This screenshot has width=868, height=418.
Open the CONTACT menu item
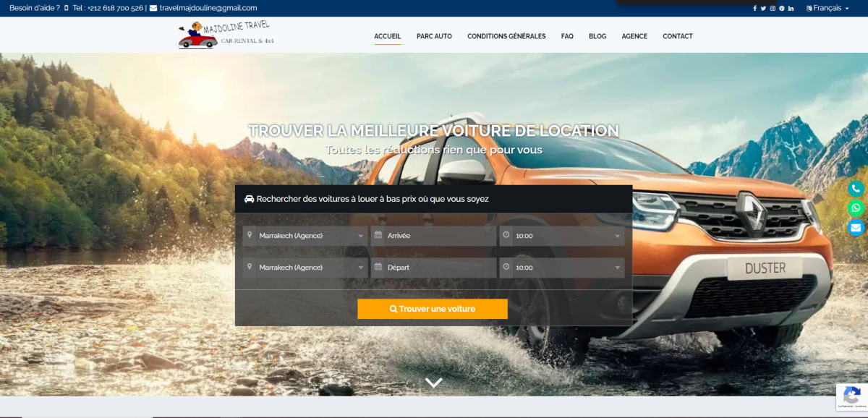pos(678,36)
